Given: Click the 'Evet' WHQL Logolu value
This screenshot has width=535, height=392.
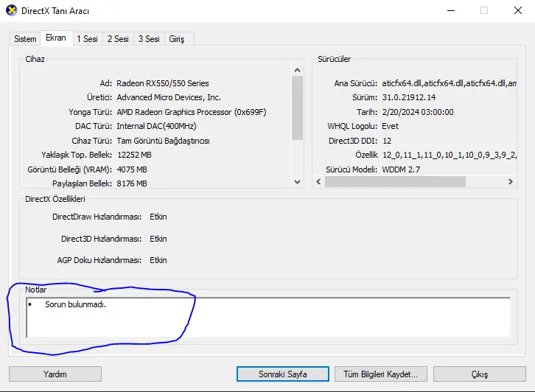Looking at the screenshot, I should click(390, 126).
